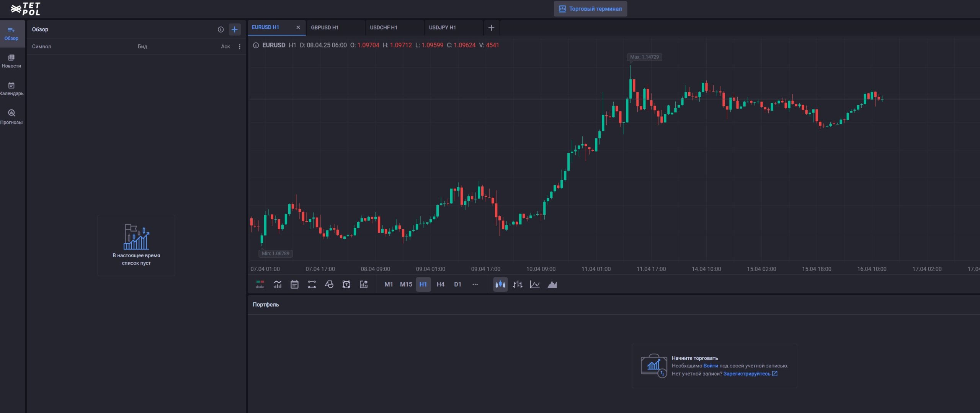This screenshot has height=413, width=980.
Task: Select the text annotation tool
Action: click(x=346, y=284)
